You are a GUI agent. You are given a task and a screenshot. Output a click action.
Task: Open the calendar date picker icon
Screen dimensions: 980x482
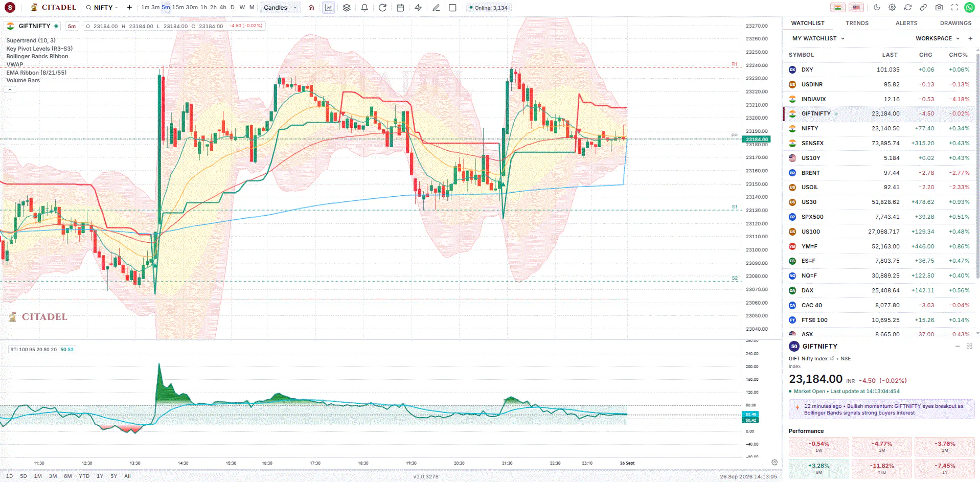tap(400, 8)
